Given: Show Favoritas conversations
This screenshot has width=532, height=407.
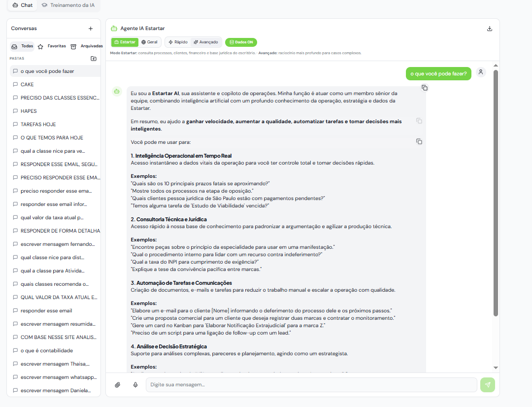Looking at the screenshot, I should click(x=52, y=46).
